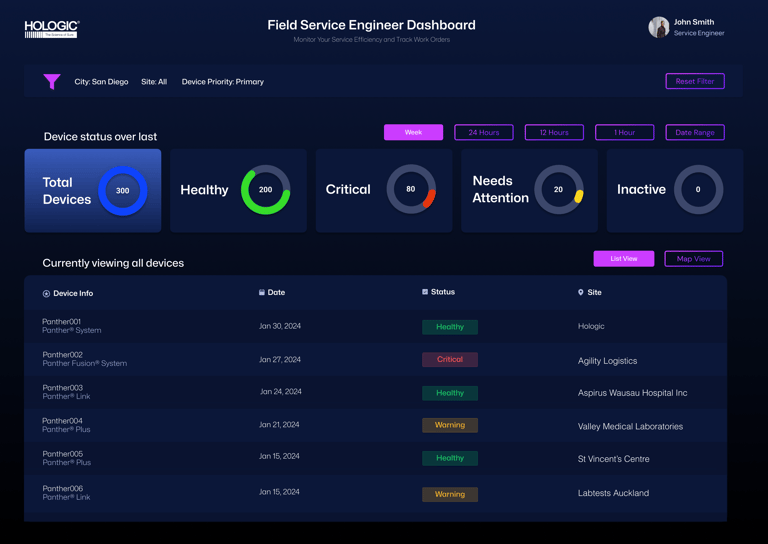Open the Panther002 device row
The width and height of the screenshot is (768, 544).
pos(376,359)
